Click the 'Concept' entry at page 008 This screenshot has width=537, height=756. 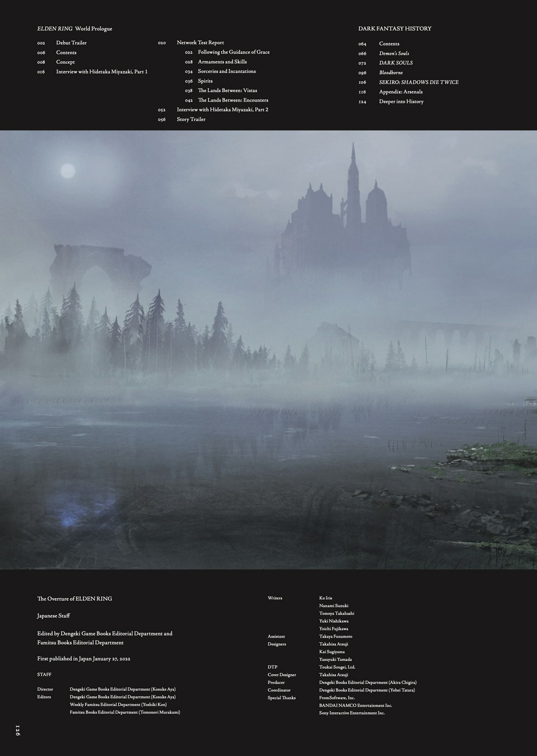tap(65, 62)
